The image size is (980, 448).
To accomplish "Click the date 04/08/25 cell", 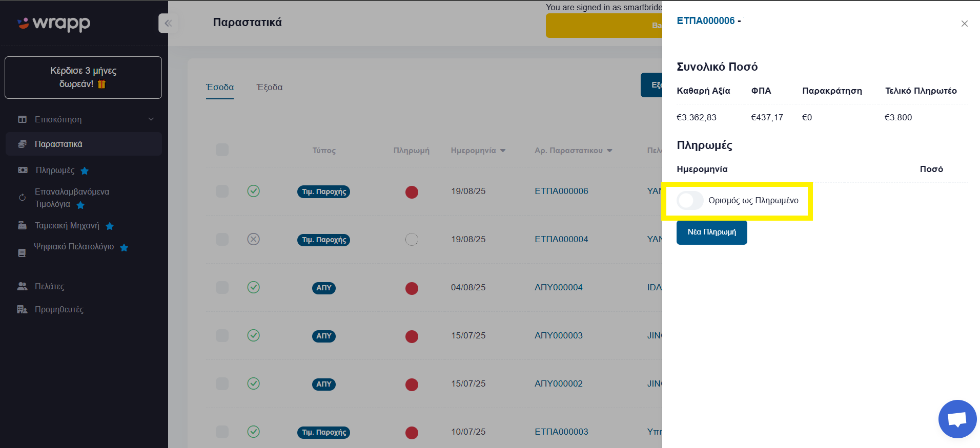I will tap(468, 287).
